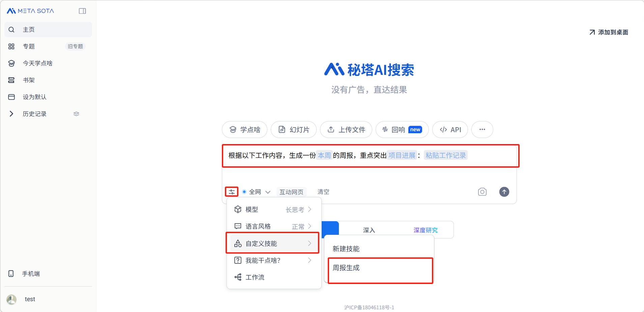Viewport: 644px width, 312px height.
Task: Select the 深度研究 search mode
Action: 426,230
